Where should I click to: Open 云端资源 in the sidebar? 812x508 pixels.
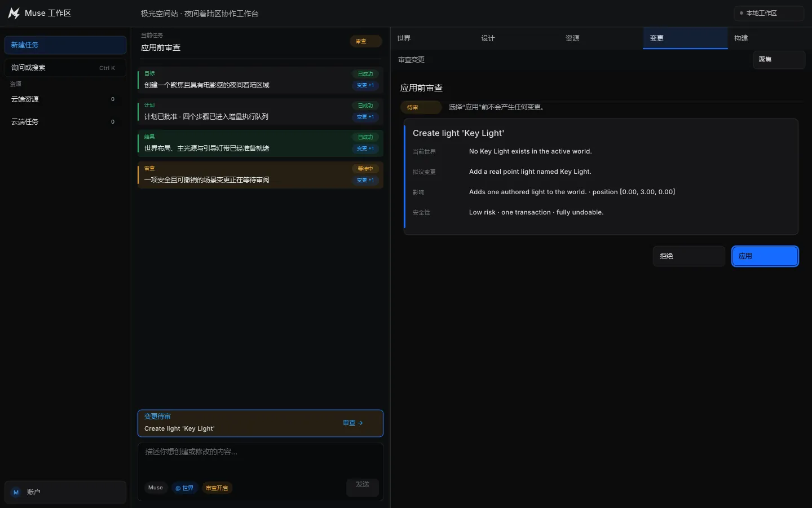click(x=65, y=99)
